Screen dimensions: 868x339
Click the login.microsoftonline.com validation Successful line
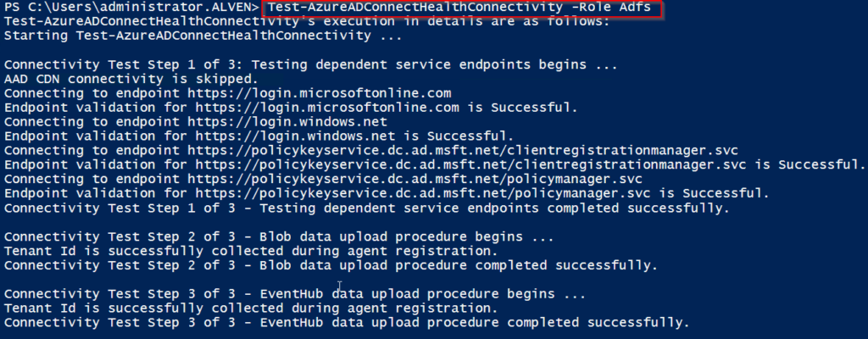click(292, 108)
